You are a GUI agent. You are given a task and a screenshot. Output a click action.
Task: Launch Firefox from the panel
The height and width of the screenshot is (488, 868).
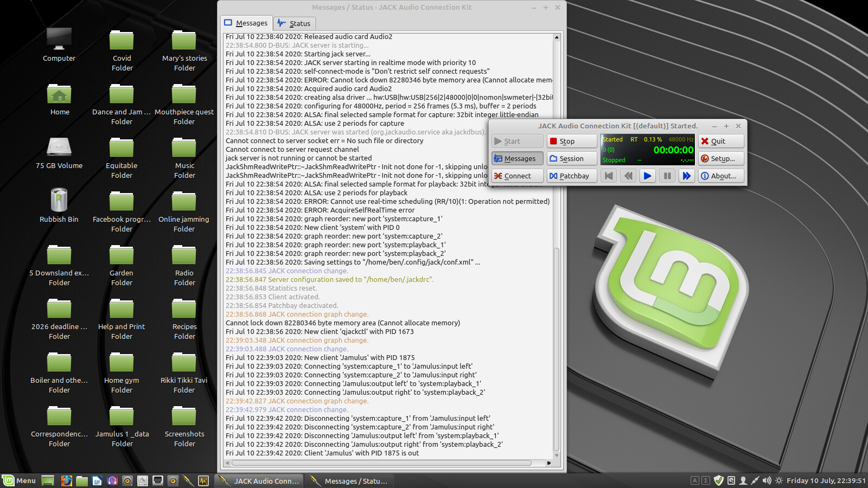tap(66, 480)
